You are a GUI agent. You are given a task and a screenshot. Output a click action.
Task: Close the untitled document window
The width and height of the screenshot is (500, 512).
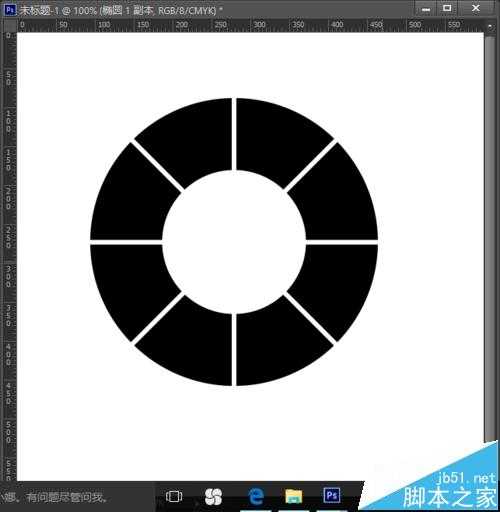point(476,8)
